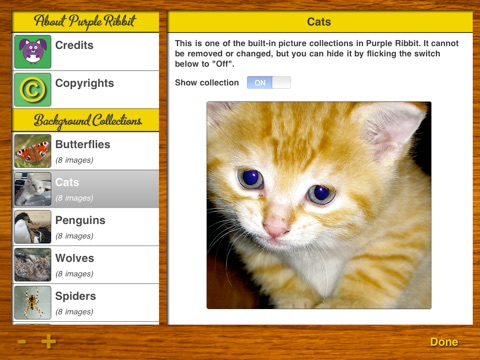Viewport: 480px width, 360px height.
Task: Click the Penguins collection thumbnail
Action: pos(33,227)
